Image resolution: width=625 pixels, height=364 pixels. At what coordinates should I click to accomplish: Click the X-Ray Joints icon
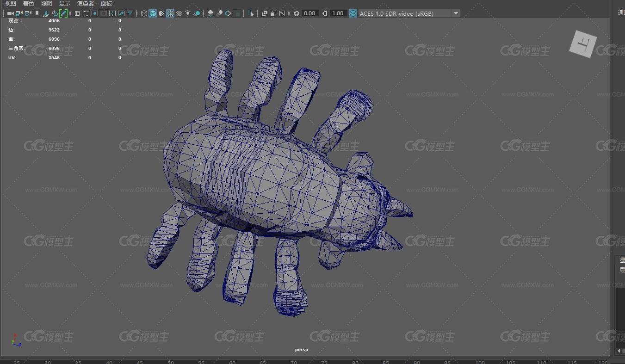[282, 13]
